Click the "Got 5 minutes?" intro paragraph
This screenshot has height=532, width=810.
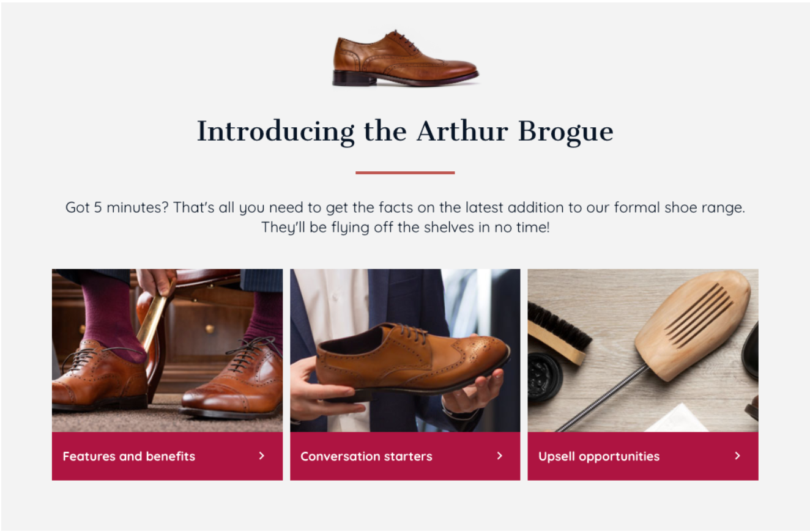pyautogui.click(x=405, y=217)
